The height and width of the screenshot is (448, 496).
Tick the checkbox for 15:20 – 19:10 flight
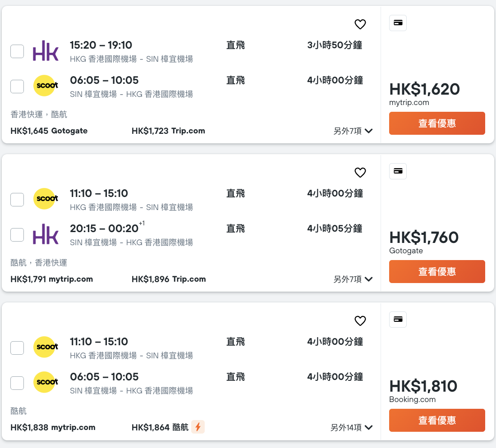coord(17,51)
